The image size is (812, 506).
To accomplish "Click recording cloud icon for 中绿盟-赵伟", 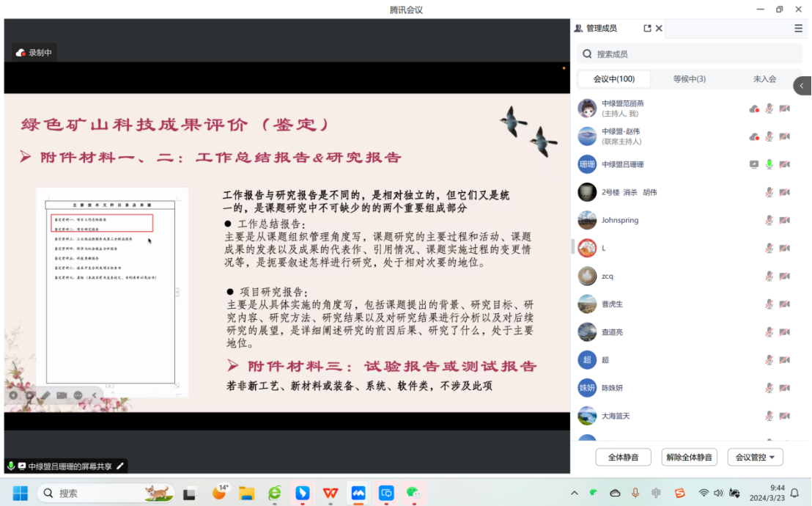I will [754, 137].
